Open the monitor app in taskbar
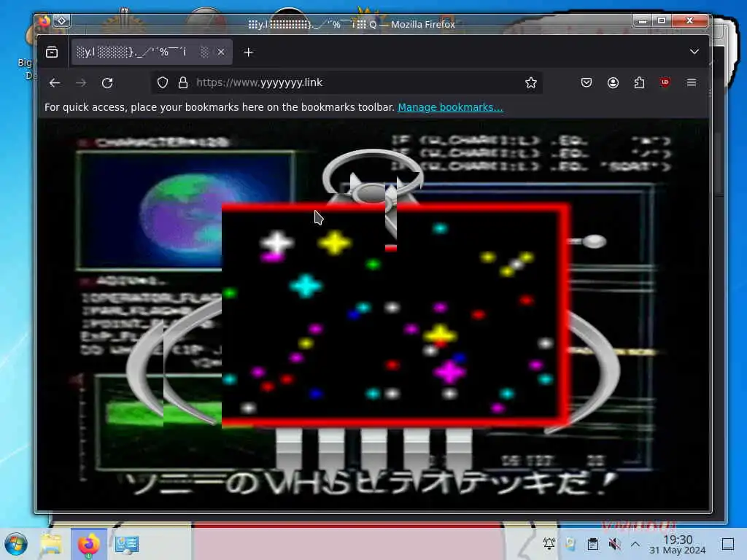The image size is (747, 560). pyautogui.click(x=126, y=544)
